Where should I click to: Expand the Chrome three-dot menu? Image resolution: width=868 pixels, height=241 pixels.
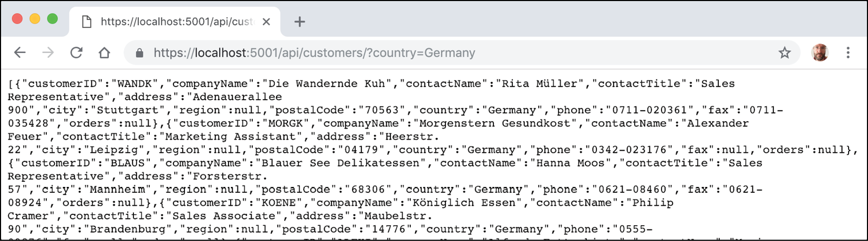click(x=848, y=53)
